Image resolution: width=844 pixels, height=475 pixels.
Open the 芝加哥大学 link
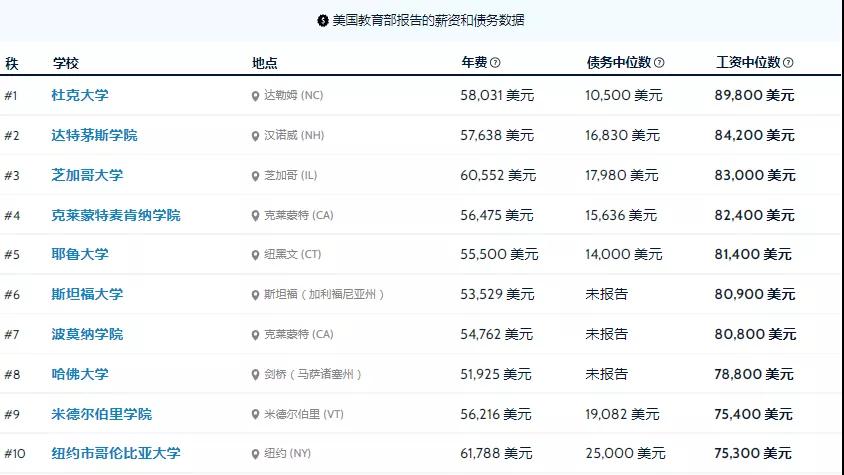click(87, 175)
